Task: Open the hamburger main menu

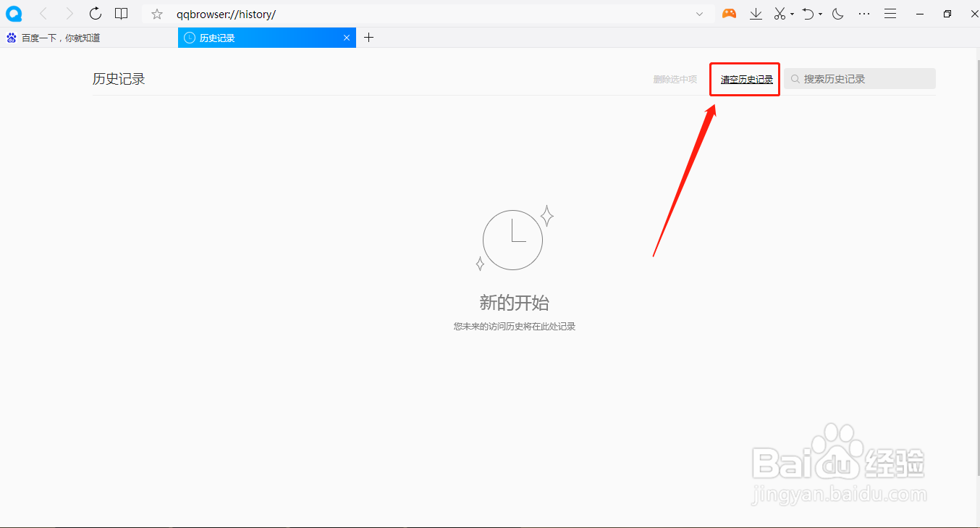Action: 891,14
